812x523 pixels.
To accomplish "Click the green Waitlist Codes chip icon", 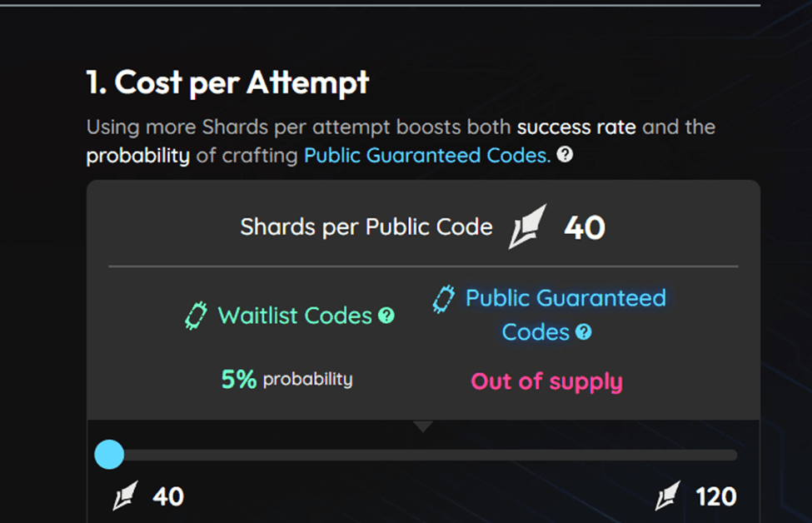I will click(197, 316).
